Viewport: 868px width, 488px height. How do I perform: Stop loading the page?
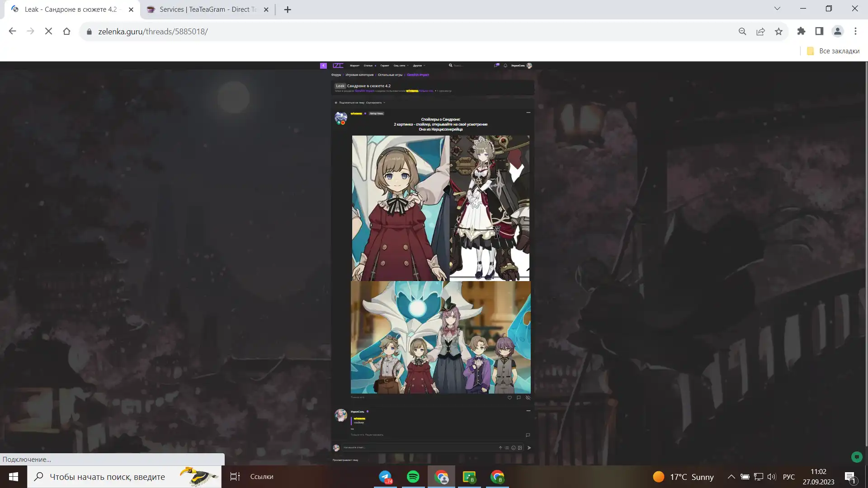(x=48, y=31)
